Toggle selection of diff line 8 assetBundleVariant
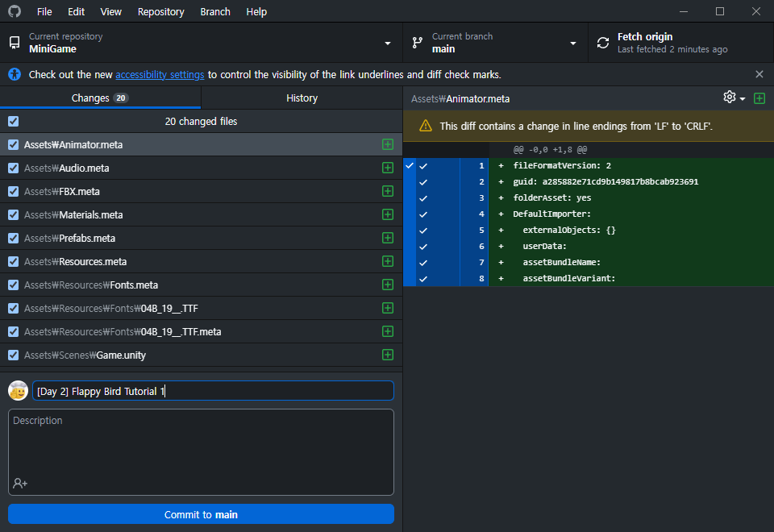Image resolution: width=774 pixels, height=532 pixels. pyautogui.click(x=423, y=279)
